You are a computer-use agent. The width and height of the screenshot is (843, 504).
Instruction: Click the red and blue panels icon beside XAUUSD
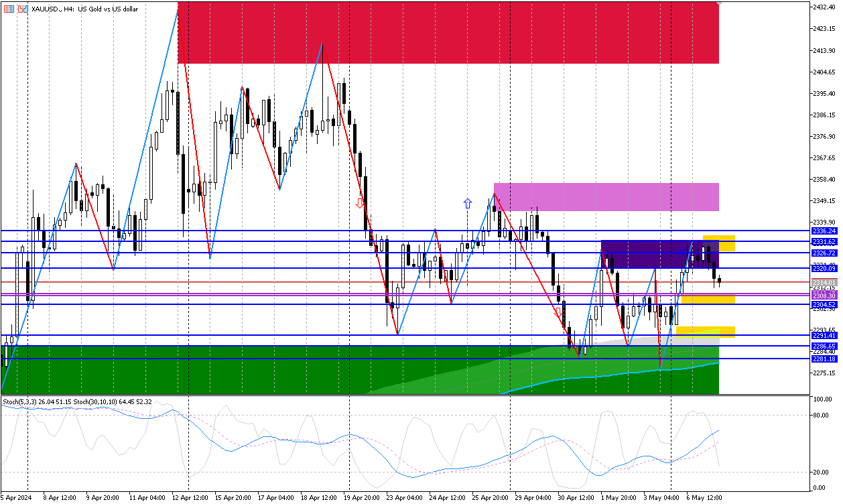(x=23, y=9)
